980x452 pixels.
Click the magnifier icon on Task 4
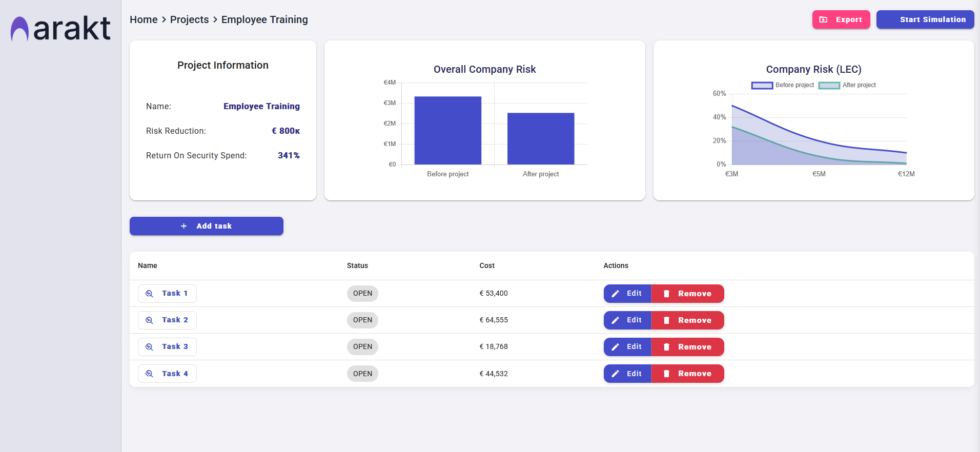(149, 374)
